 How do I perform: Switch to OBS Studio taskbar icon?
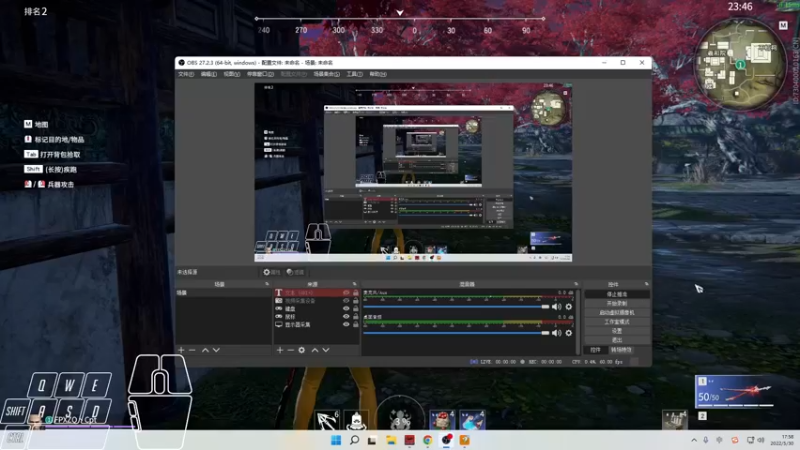click(446, 440)
